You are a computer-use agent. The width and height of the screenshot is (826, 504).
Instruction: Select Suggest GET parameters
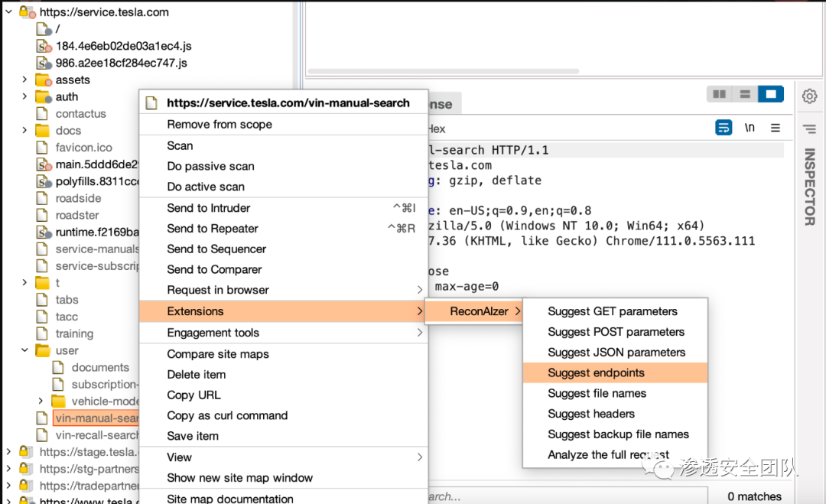(615, 311)
